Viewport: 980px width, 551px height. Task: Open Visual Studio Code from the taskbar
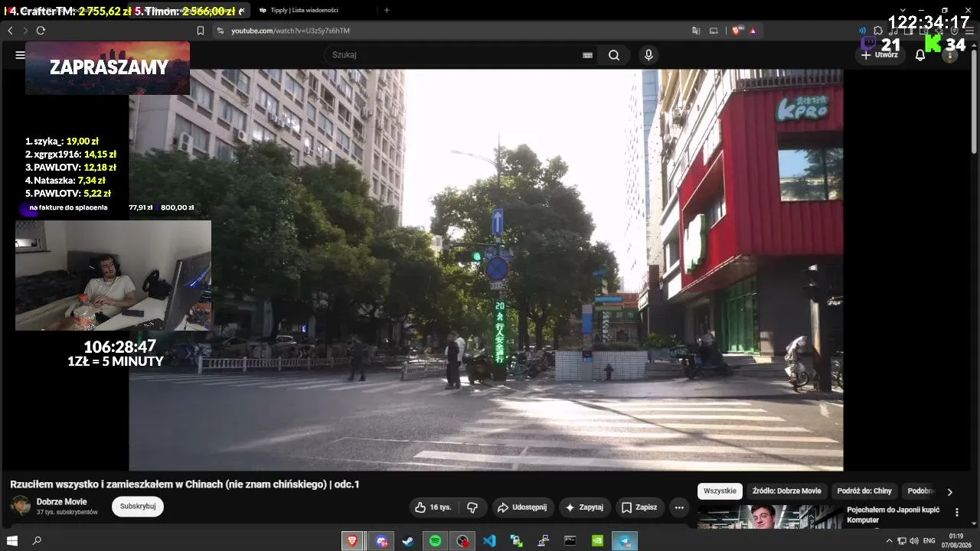click(x=490, y=541)
